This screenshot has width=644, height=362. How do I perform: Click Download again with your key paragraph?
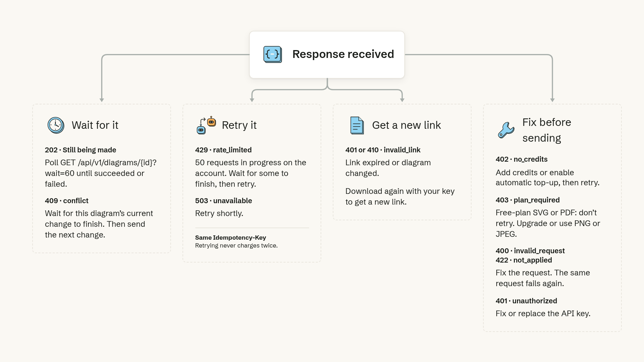coord(400,196)
